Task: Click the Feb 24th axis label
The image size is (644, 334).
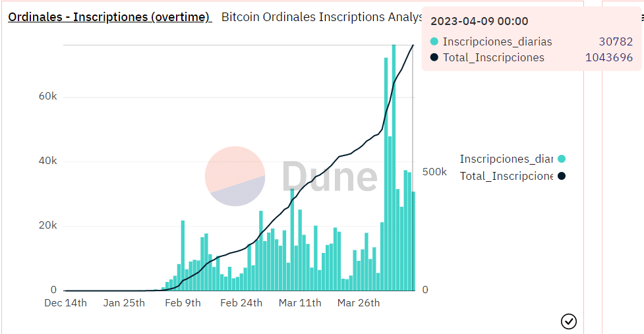Action: 241,303
